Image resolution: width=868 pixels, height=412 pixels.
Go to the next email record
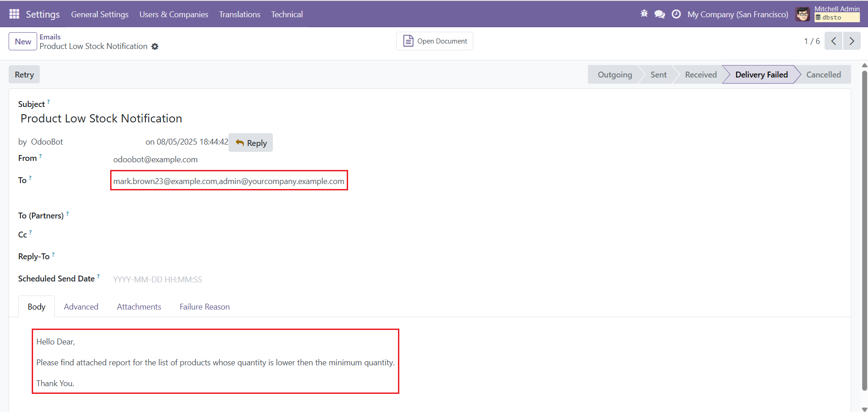click(852, 41)
